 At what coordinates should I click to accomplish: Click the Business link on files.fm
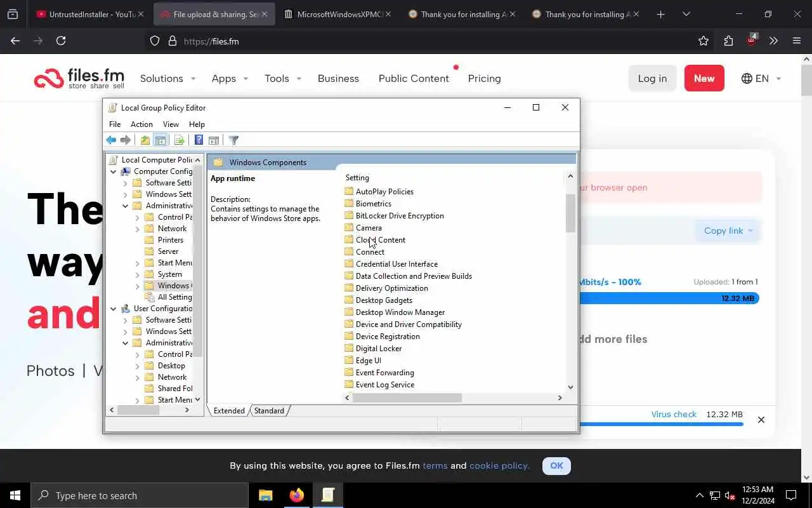tap(338, 79)
